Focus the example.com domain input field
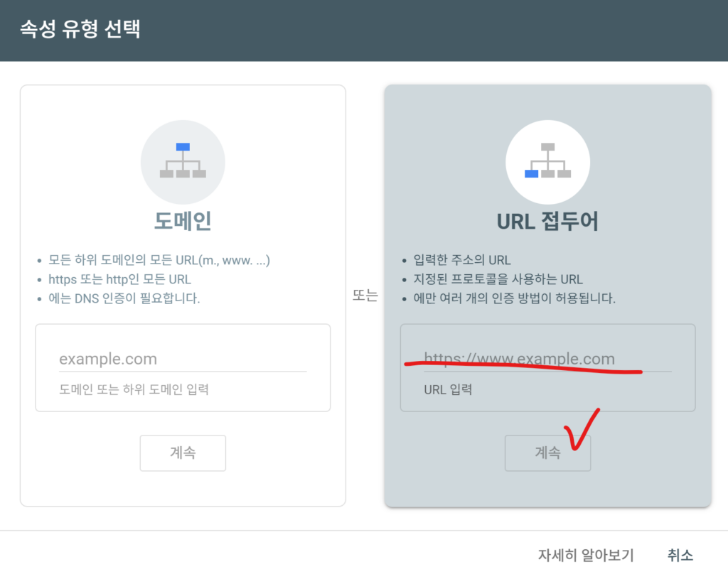 coord(183,359)
